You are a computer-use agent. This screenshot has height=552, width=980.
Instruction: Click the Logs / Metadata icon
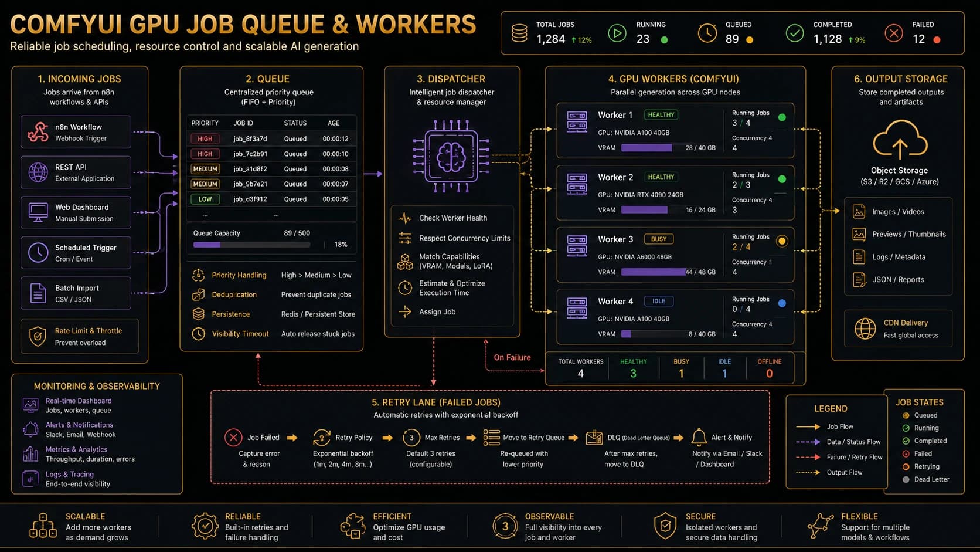point(859,257)
